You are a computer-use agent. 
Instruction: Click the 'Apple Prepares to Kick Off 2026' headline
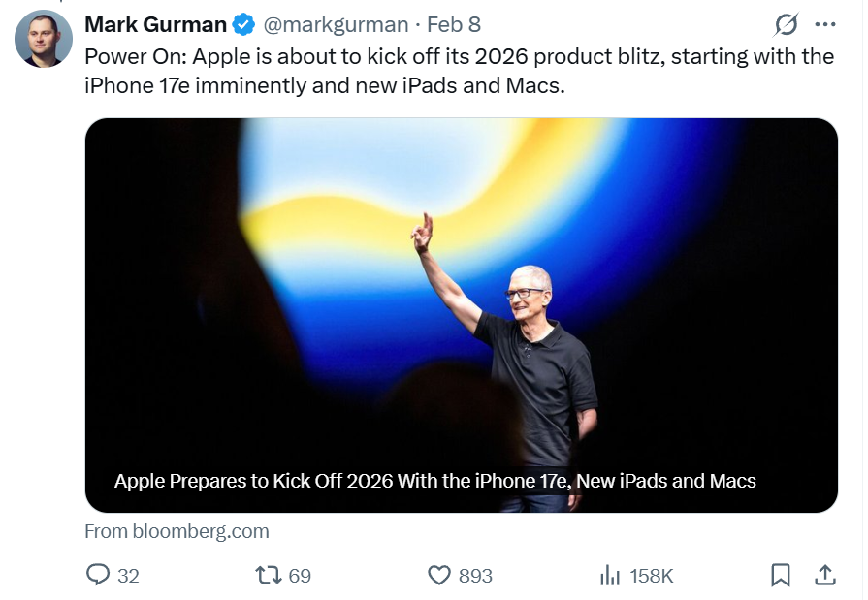coord(434,481)
